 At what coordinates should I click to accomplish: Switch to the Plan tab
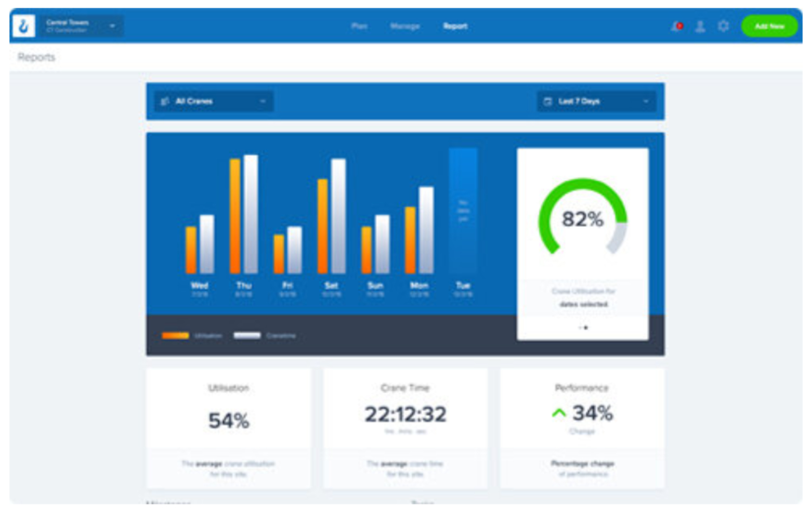(359, 26)
